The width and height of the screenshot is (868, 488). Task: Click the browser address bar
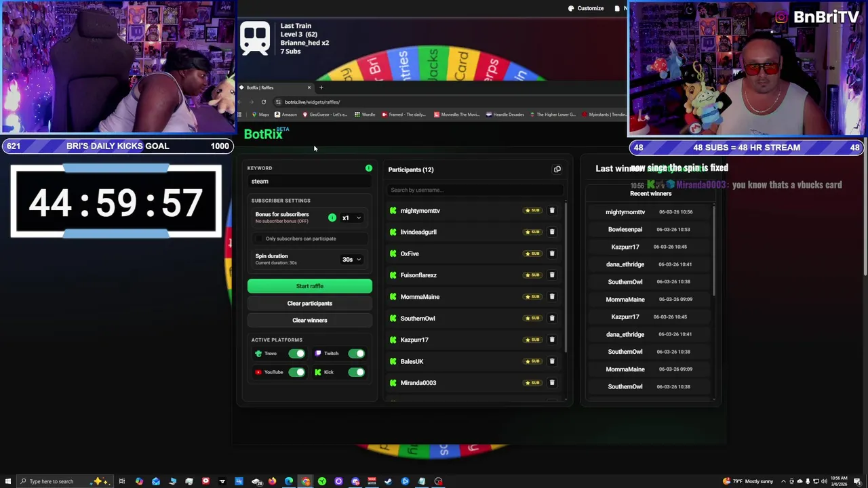tap(448, 102)
